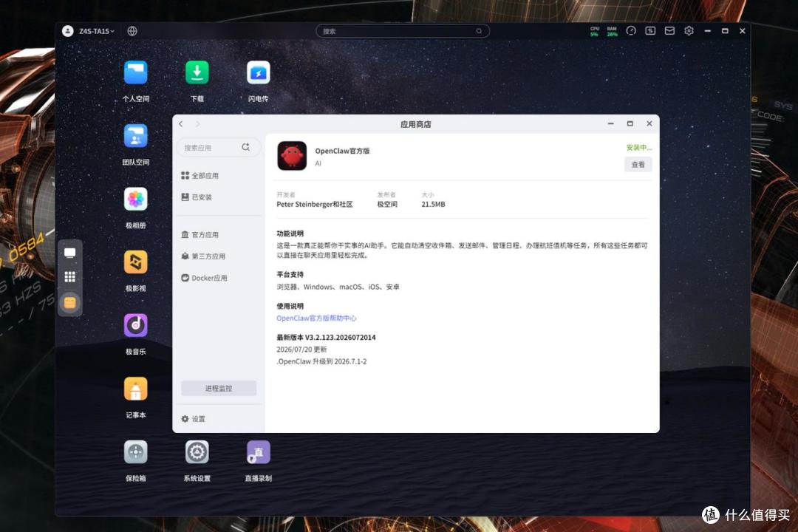The width and height of the screenshot is (798, 532).
Task: Open the 保险箱 safe app
Action: (x=135, y=452)
